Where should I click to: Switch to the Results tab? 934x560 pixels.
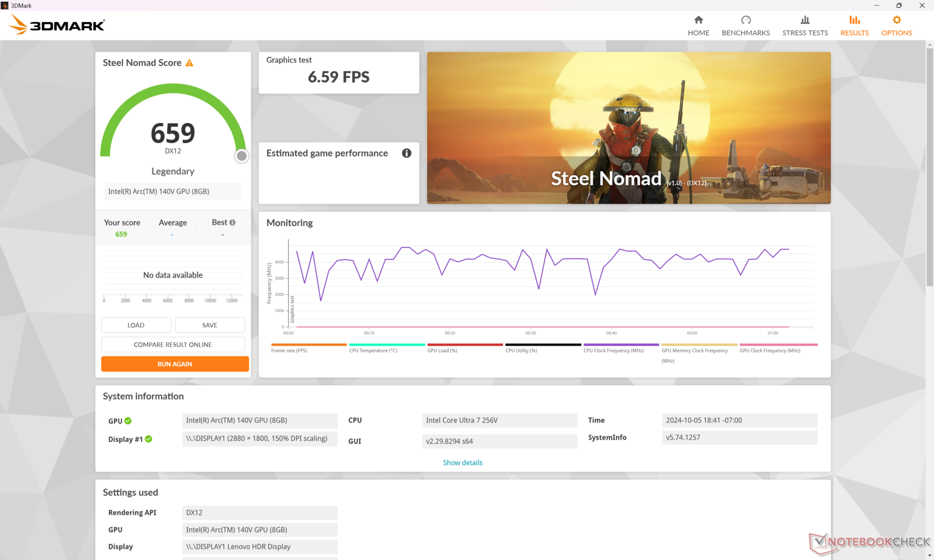pyautogui.click(x=855, y=26)
